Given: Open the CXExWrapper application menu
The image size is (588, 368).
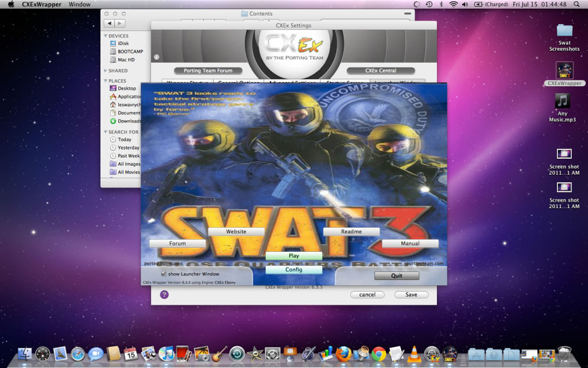Looking at the screenshot, I should tap(41, 5).
